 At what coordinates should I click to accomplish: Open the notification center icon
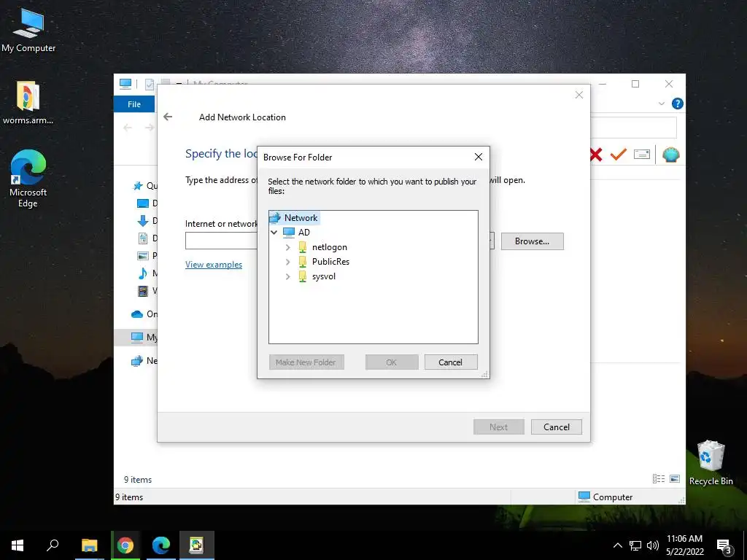click(x=724, y=546)
